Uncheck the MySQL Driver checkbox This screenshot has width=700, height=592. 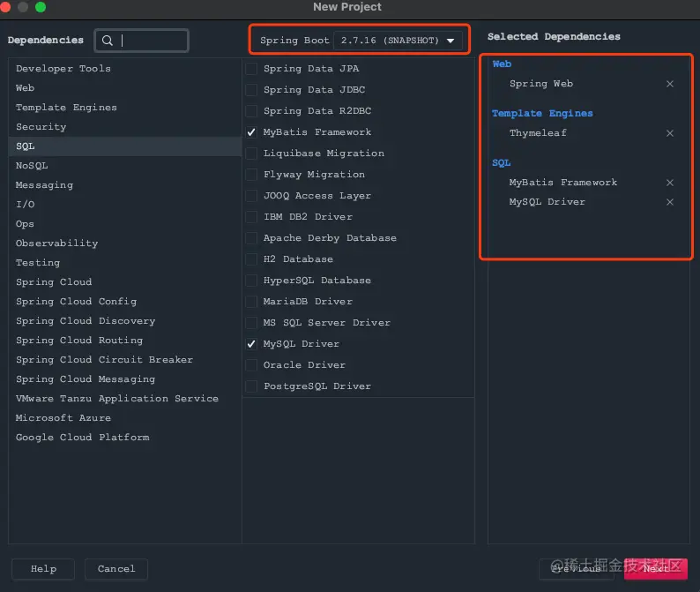point(251,343)
